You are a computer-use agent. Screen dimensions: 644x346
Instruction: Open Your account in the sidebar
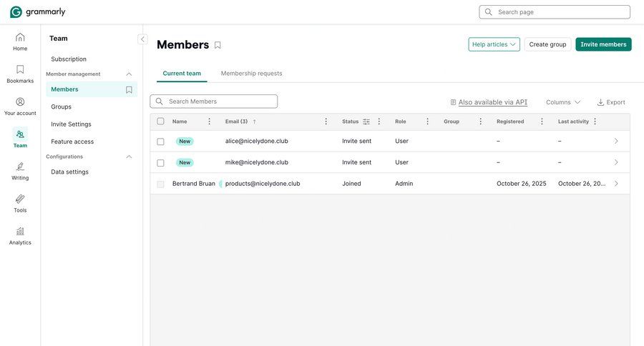[x=20, y=107]
